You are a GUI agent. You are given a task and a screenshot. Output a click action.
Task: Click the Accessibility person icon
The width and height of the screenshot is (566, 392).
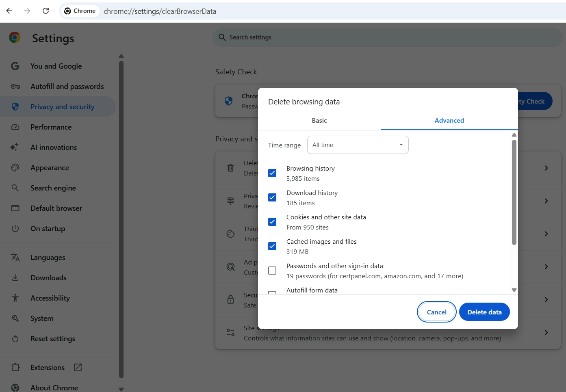15,298
